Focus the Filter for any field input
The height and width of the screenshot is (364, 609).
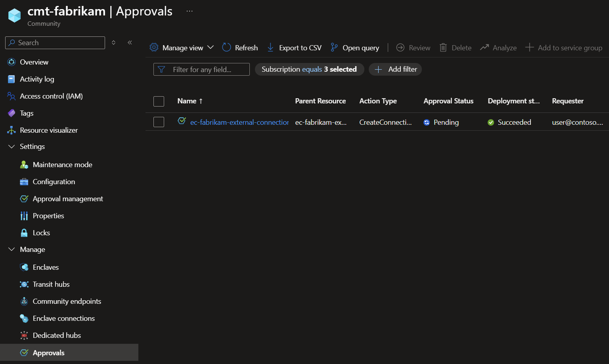tap(201, 69)
